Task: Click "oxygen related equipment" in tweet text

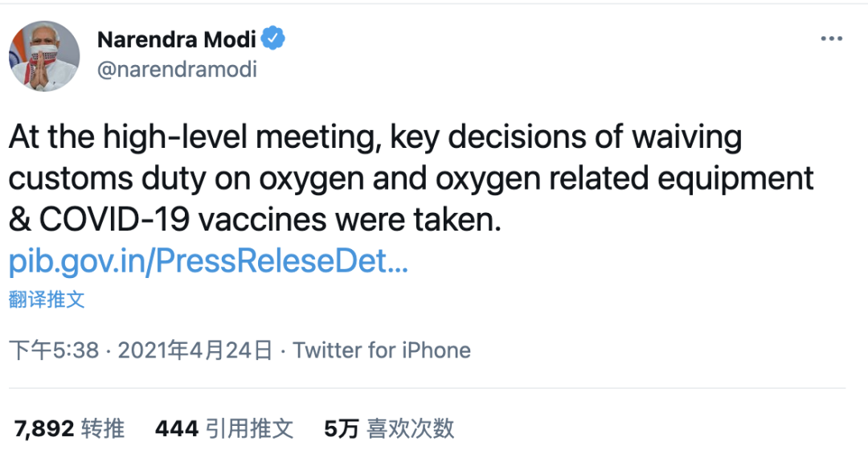Action: click(x=624, y=179)
